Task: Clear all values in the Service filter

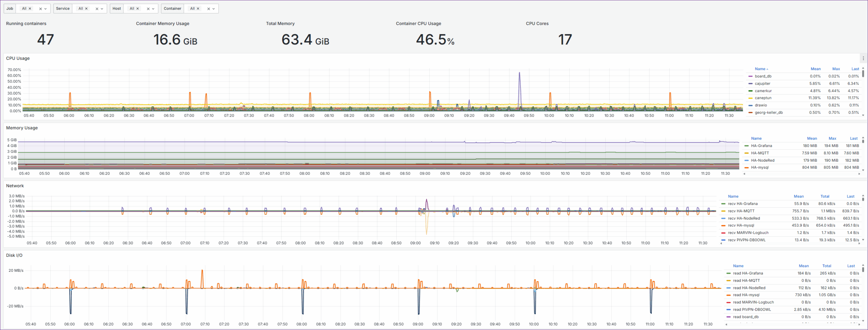Action: click(97, 9)
